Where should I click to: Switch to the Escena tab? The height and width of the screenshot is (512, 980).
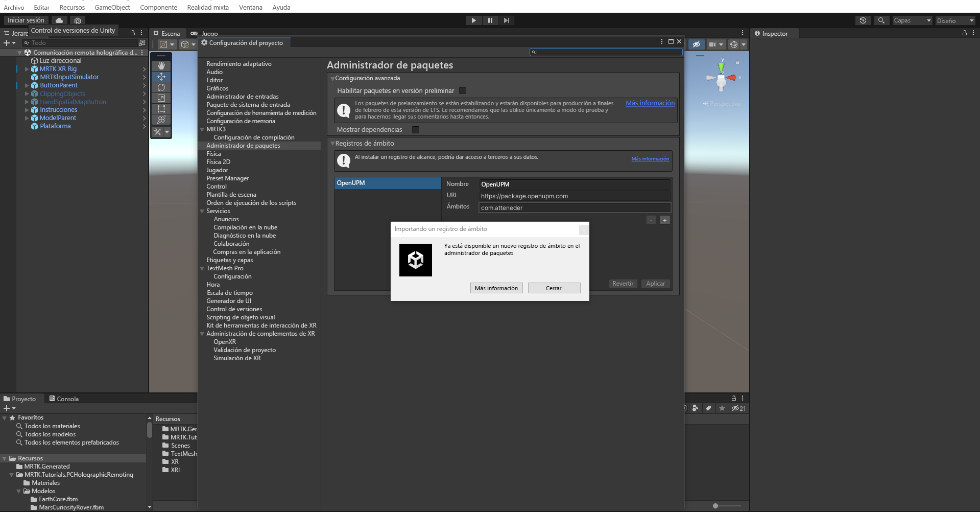167,33
